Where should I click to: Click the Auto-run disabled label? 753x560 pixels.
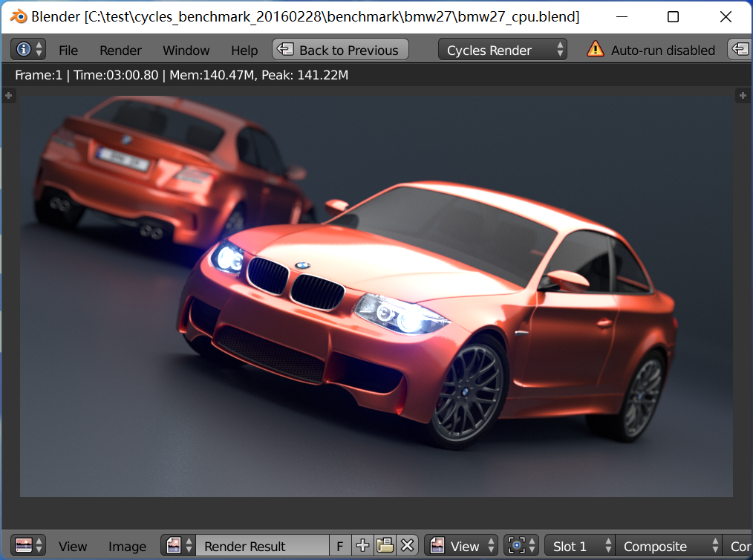point(662,51)
